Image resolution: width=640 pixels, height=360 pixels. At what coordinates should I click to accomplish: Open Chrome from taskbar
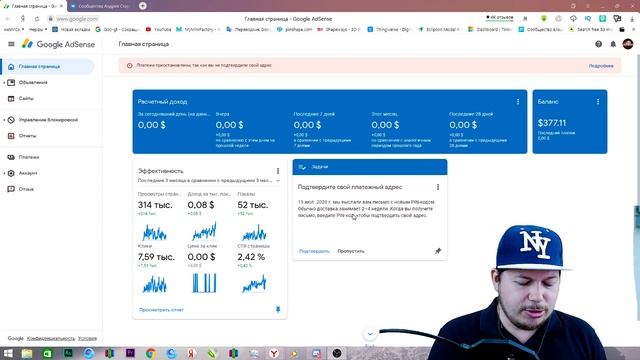151,353
